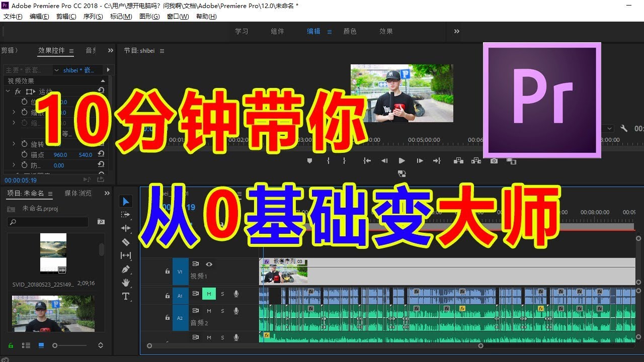Step forward one frame
The image size is (644, 362).
(x=420, y=161)
